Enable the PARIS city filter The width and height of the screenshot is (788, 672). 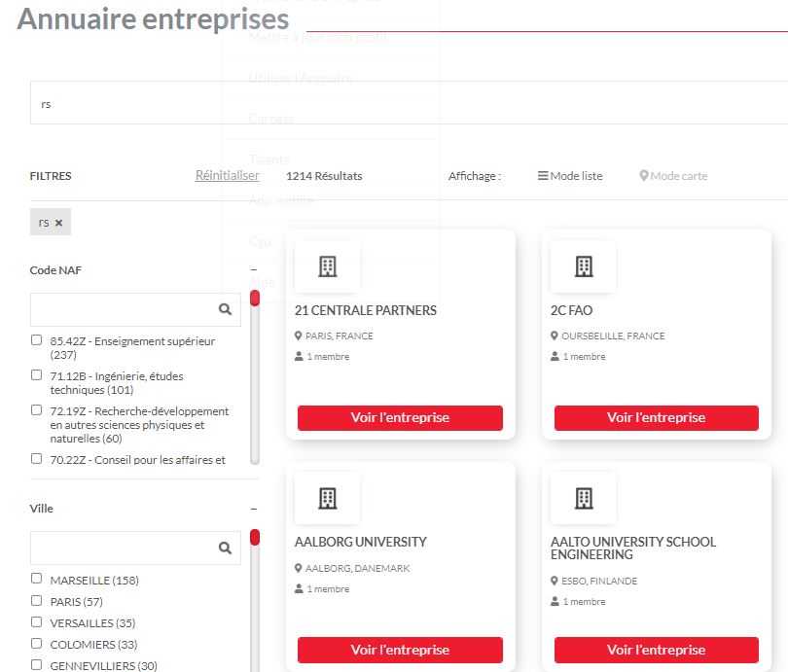point(37,600)
